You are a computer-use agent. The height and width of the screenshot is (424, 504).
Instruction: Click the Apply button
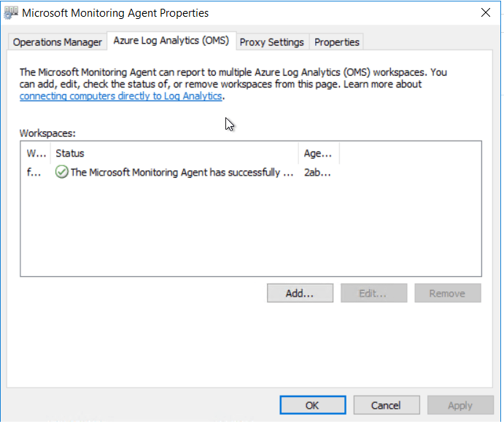[460, 405]
